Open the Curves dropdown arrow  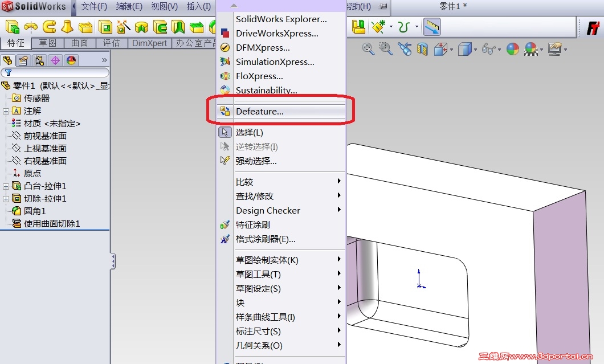coord(417,27)
